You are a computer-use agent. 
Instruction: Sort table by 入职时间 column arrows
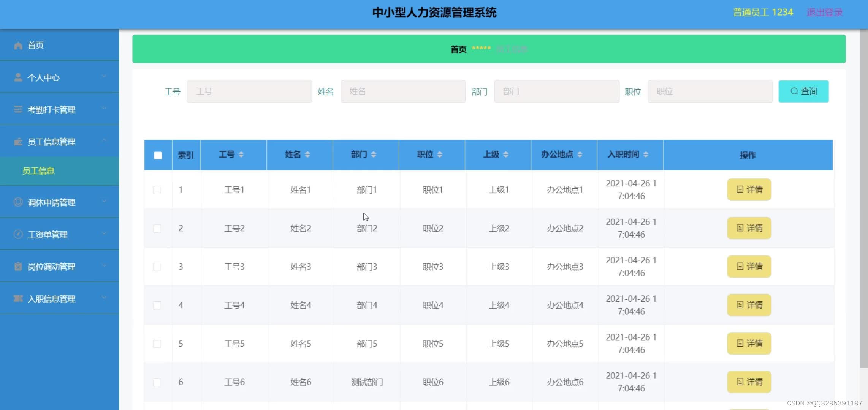pyautogui.click(x=646, y=155)
